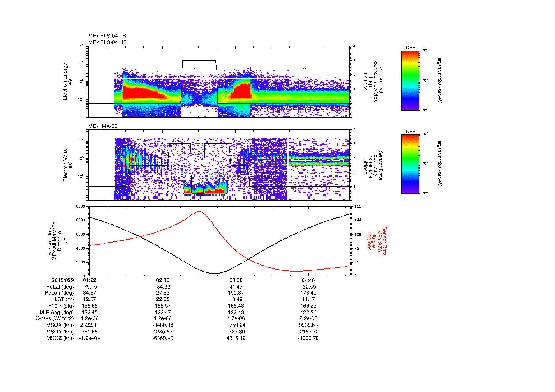The height and width of the screenshot is (392, 555).
Task: Click the 'MSOX (km)' row label
Action: coord(60,325)
